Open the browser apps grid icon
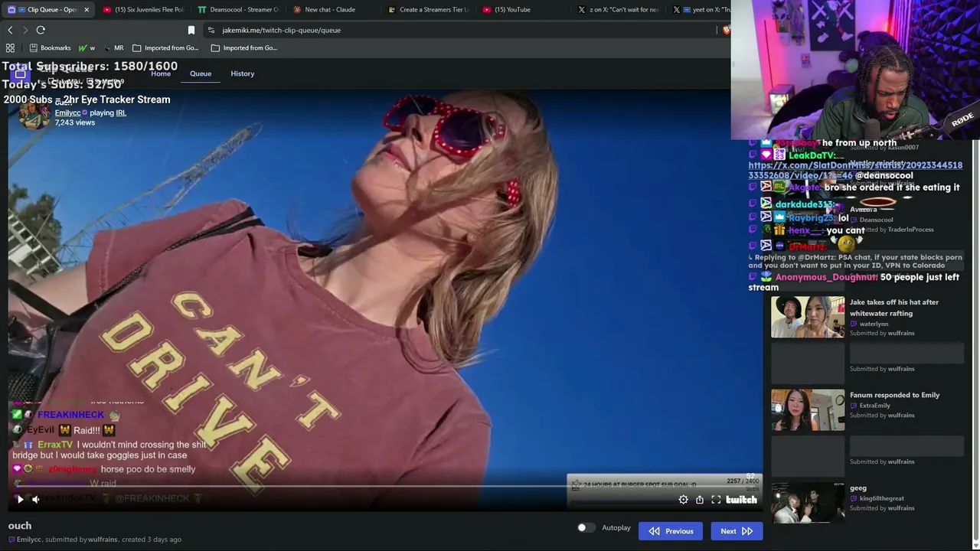980x551 pixels. coord(10,47)
